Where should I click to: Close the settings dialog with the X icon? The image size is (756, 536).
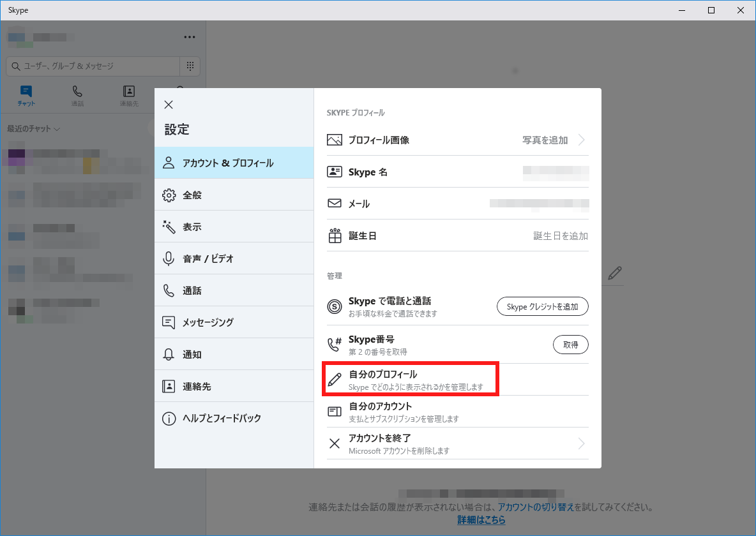click(169, 105)
